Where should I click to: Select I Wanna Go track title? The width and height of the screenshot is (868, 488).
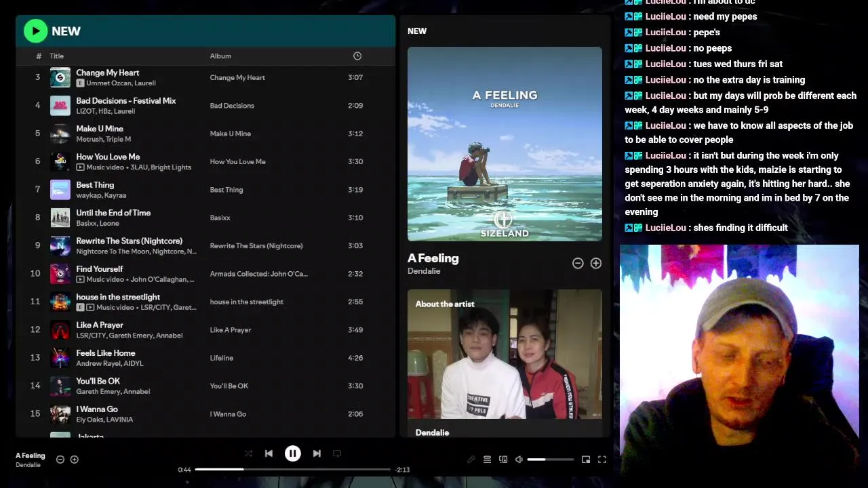[x=97, y=409]
